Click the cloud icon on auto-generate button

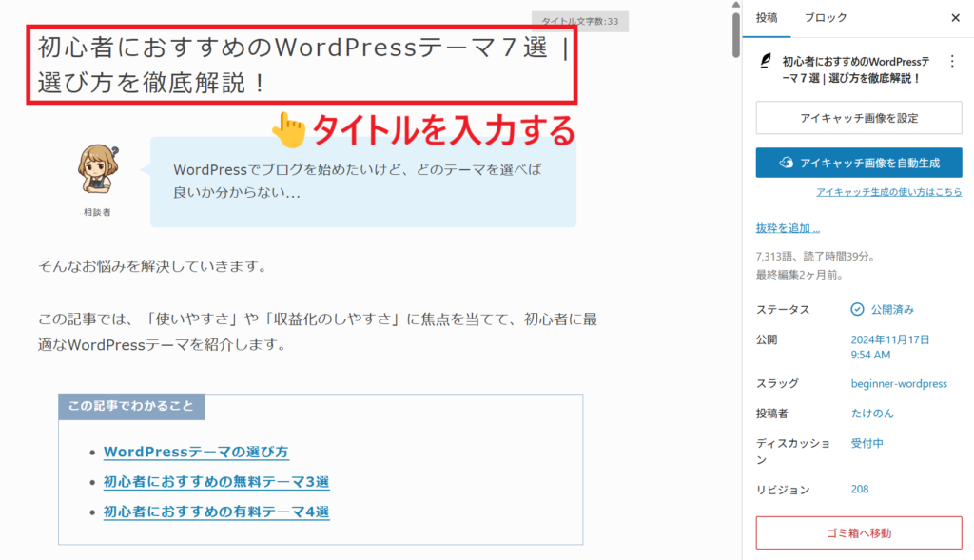click(787, 163)
